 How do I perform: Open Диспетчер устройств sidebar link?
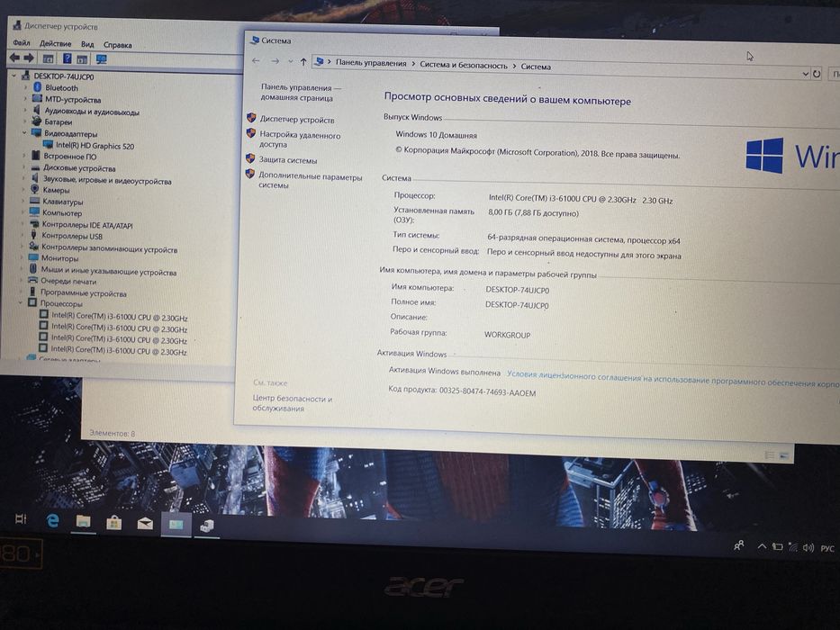coord(297,120)
